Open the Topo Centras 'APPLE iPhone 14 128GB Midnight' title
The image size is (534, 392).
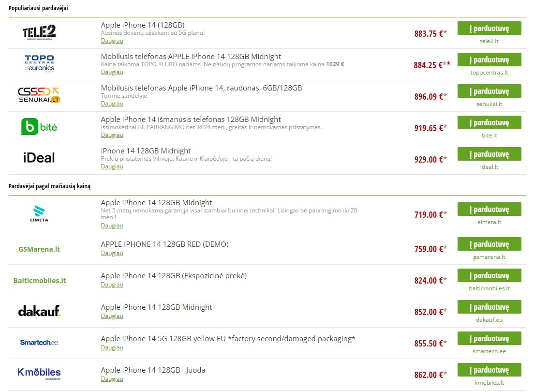click(191, 56)
